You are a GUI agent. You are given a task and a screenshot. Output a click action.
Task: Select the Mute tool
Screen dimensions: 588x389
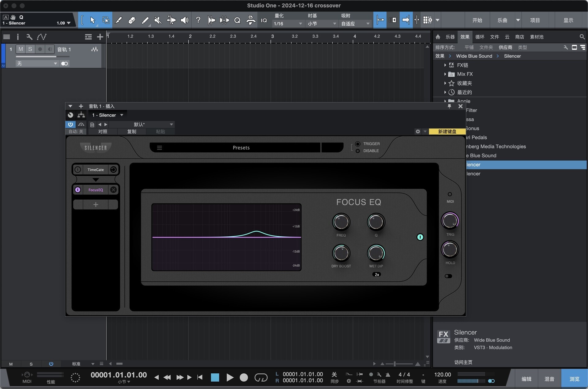coord(158,20)
